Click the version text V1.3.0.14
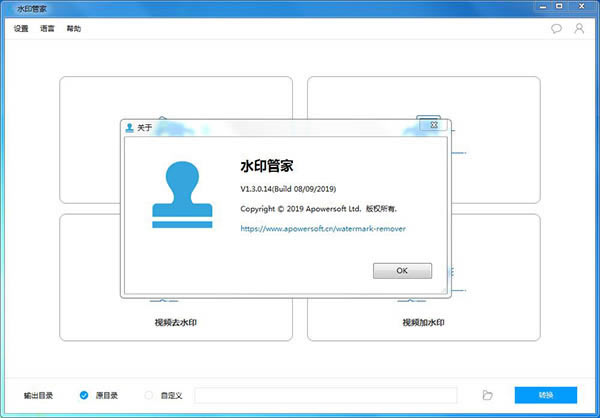This screenshot has height=418, width=600. 288,189
